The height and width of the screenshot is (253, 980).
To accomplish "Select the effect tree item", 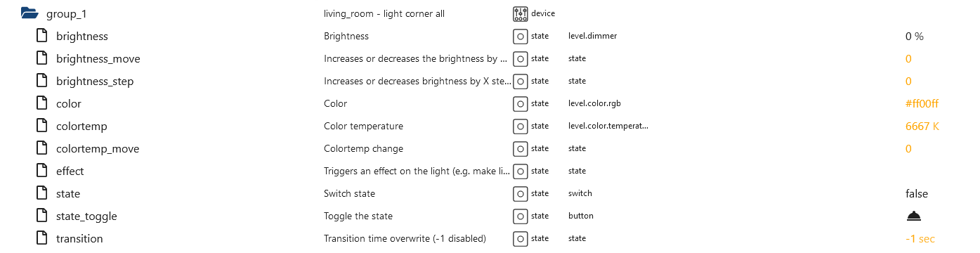I will [x=70, y=171].
